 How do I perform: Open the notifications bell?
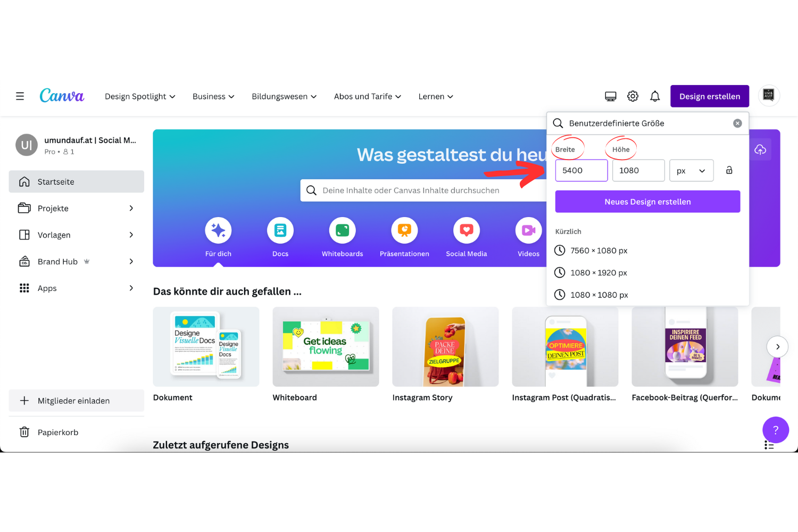(x=655, y=96)
